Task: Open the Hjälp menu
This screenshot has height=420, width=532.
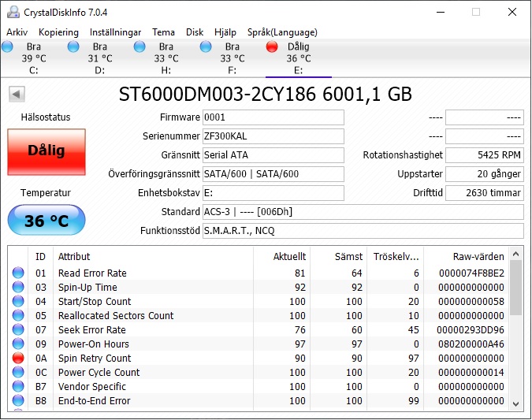Action: point(225,32)
